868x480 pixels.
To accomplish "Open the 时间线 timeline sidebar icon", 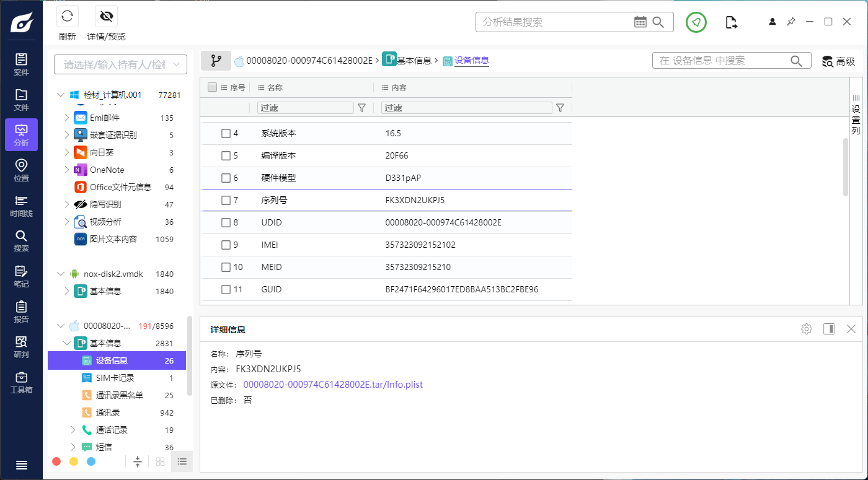I will point(21,205).
